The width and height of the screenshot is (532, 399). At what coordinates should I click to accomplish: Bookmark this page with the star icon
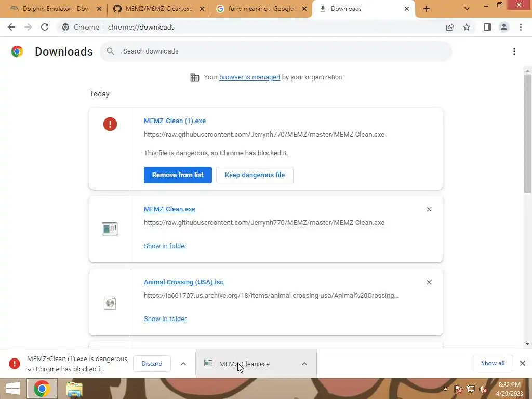point(467,27)
